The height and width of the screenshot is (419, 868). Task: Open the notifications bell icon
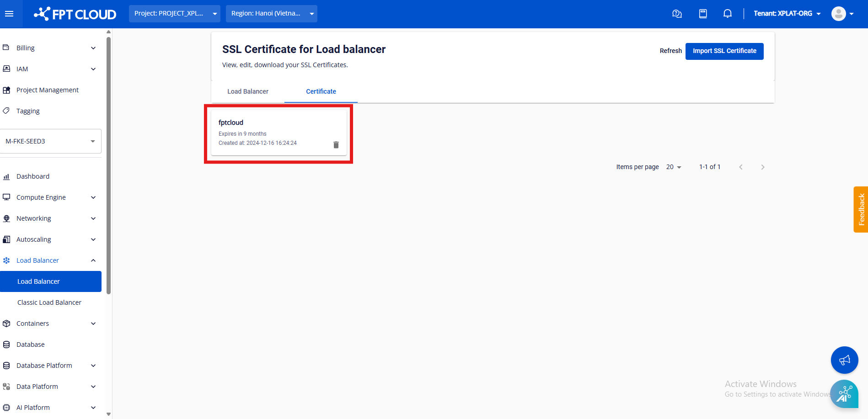click(x=727, y=14)
